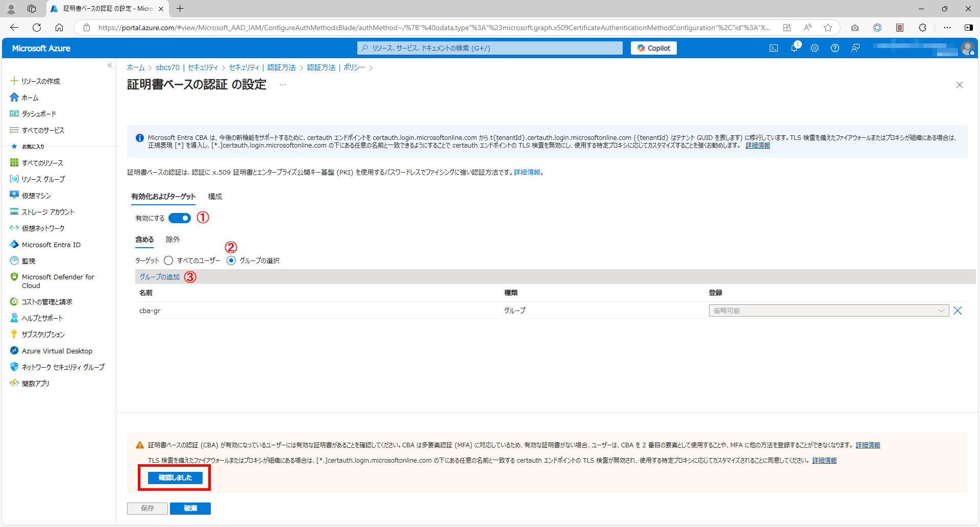Click the ダッシュボード icon in sidebar
Image resolution: width=980 pixels, height=527 pixels.
(x=14, y=113)
